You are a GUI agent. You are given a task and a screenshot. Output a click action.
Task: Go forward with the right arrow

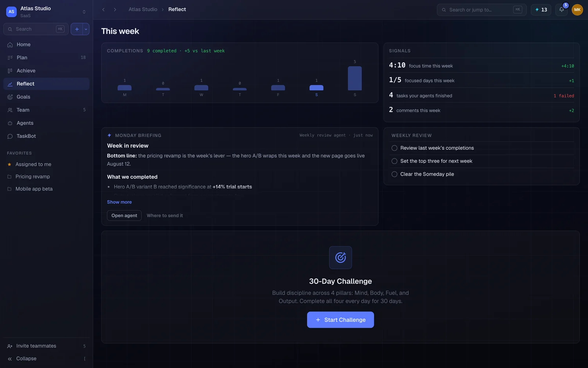(115, 10)
